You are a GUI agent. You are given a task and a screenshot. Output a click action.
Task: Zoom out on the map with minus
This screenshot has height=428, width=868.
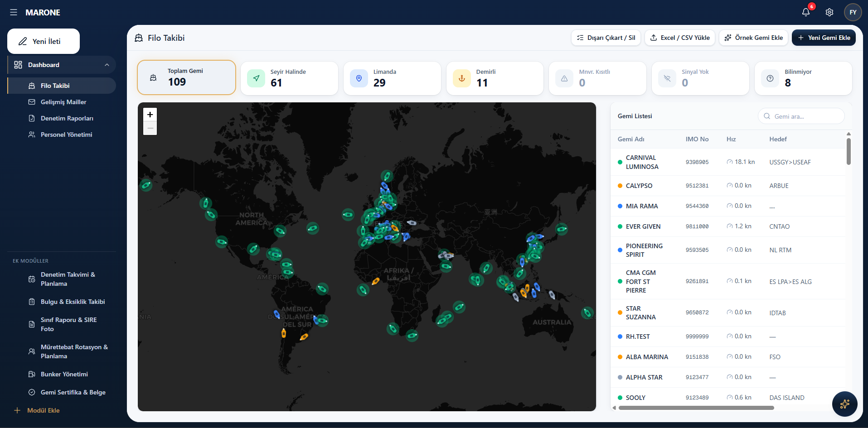(x=150, y=128)
